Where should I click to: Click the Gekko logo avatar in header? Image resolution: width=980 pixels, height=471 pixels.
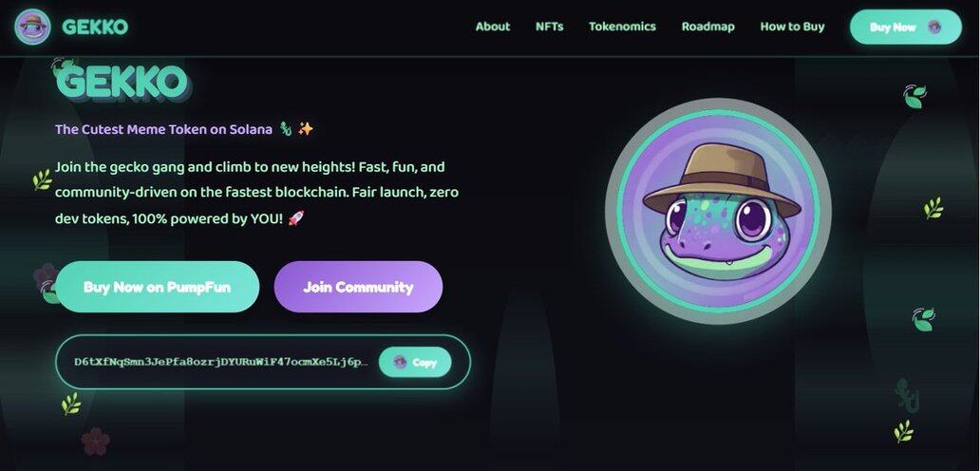[32, 27]
